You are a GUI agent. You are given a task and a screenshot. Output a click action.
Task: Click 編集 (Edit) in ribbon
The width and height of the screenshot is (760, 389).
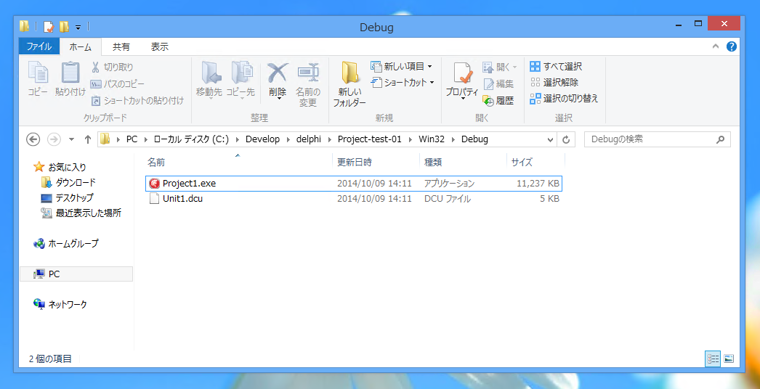pyautogui.click(x=498, y=84)
